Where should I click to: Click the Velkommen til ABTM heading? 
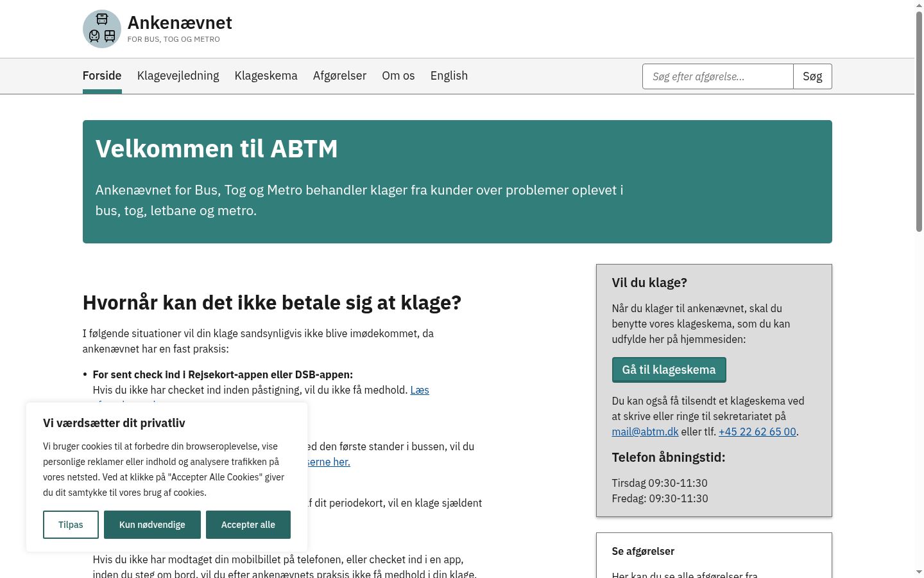point(216,149)
